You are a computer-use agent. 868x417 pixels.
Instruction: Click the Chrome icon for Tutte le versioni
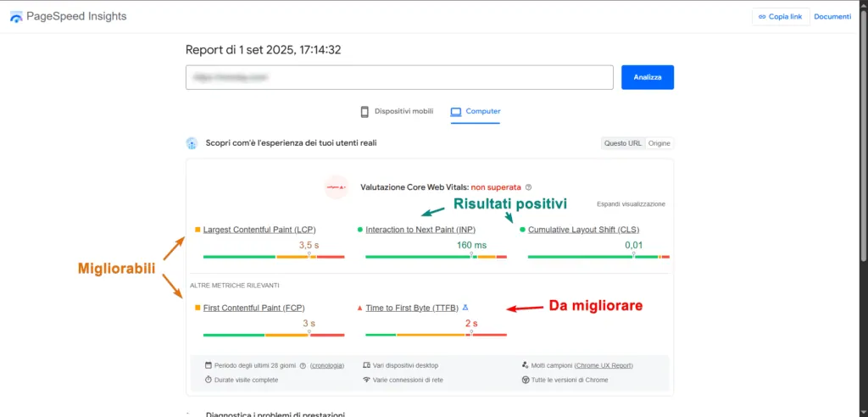click(x=526, y=380)
